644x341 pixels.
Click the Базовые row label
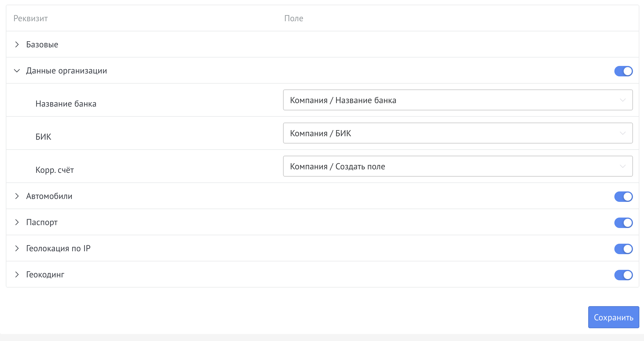42,44
